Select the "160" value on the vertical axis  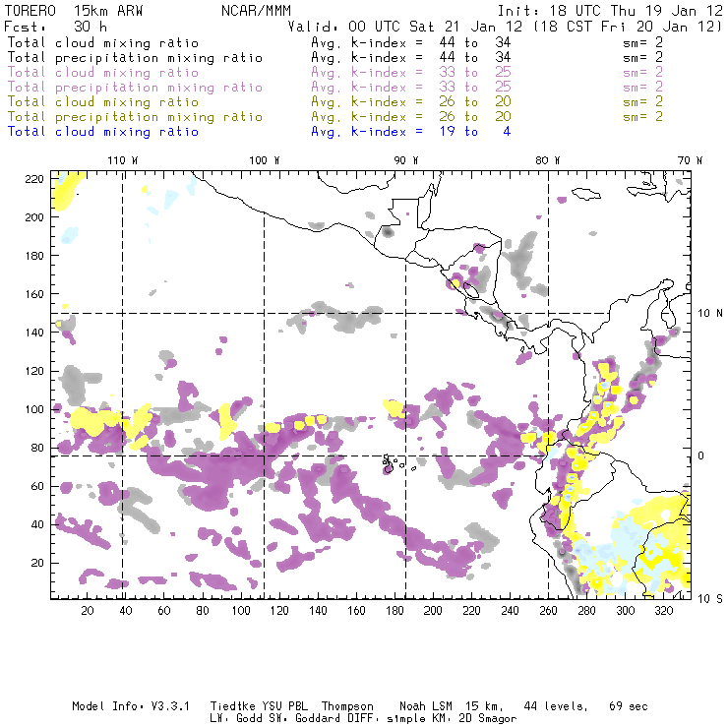[34, 294]
